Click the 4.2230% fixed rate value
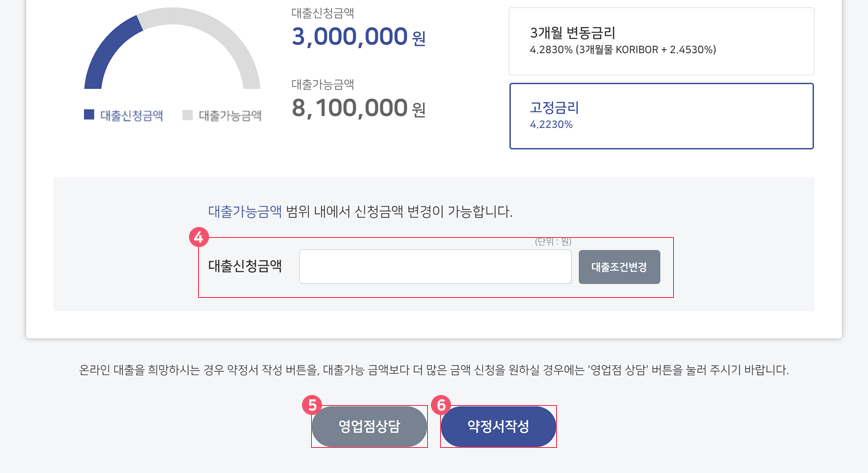This screenshot has height=473, width=868. pyautogui.click(x=551, y=125)
